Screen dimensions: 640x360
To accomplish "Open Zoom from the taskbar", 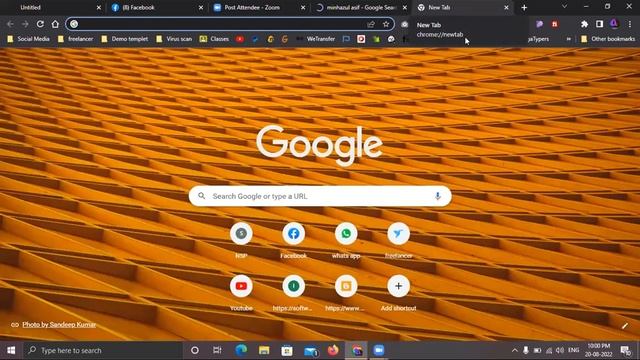I will [x=379, y=350].
